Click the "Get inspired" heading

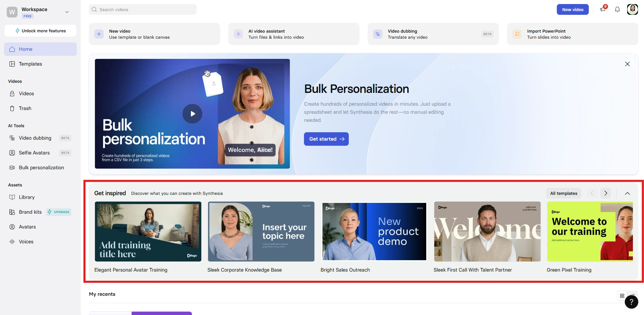(x=110, y=193)
